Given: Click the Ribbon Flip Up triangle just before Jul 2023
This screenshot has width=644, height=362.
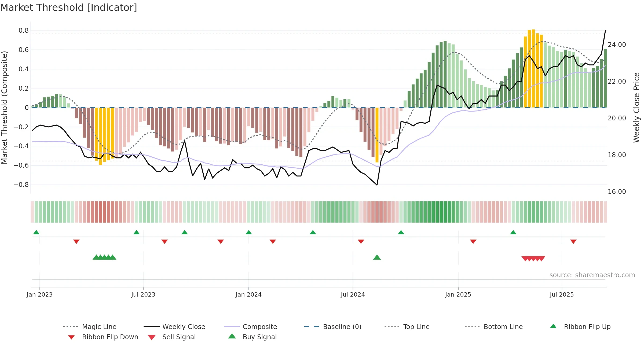Looking at the screenshot, I should pyautogui.click(x=136, y=232).
